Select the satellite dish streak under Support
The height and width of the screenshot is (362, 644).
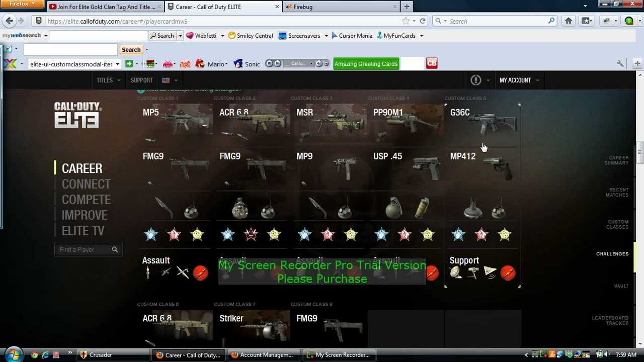[456, 273]
